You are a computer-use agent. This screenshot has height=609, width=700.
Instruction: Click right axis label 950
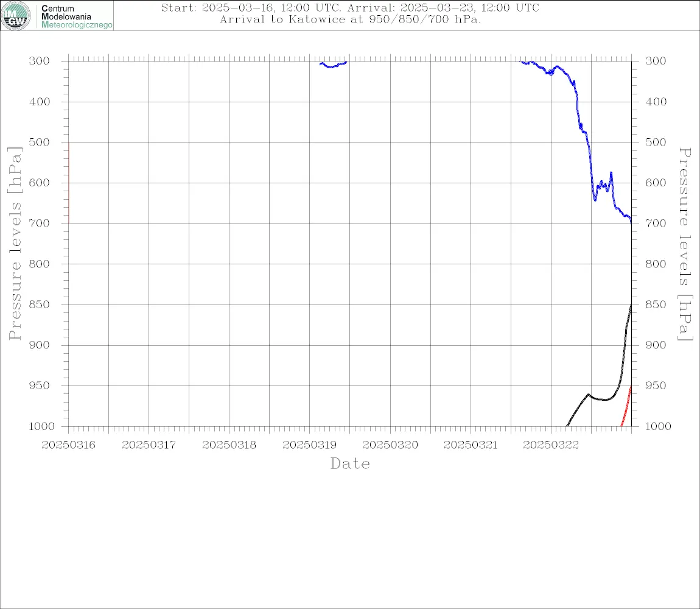(656, 385)
